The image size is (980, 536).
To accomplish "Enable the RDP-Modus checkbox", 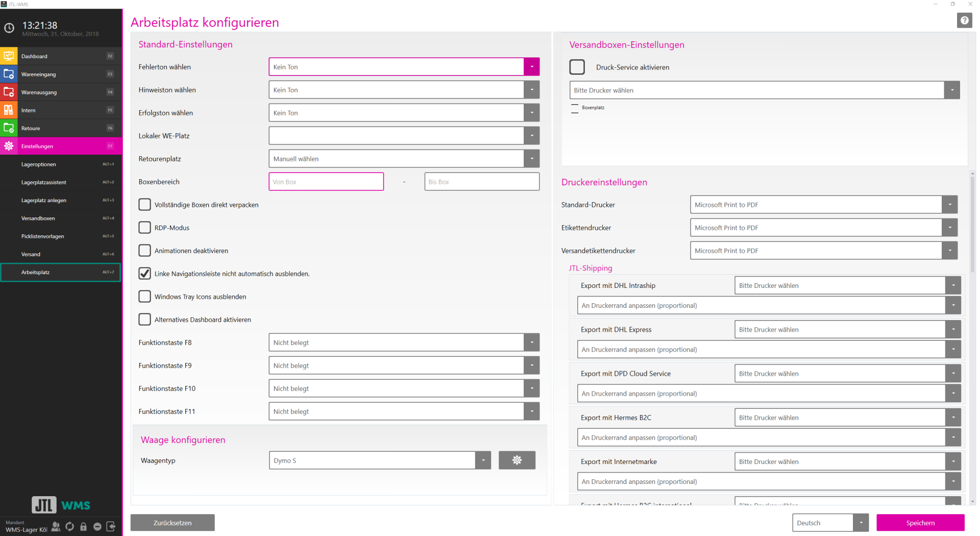I will [x=145, y=228].
